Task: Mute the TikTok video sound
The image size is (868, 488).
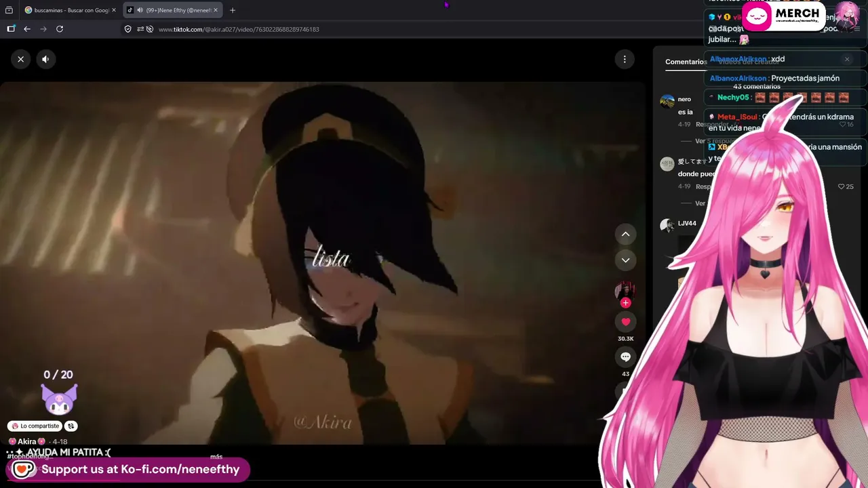Action: [x=45, y=59]
